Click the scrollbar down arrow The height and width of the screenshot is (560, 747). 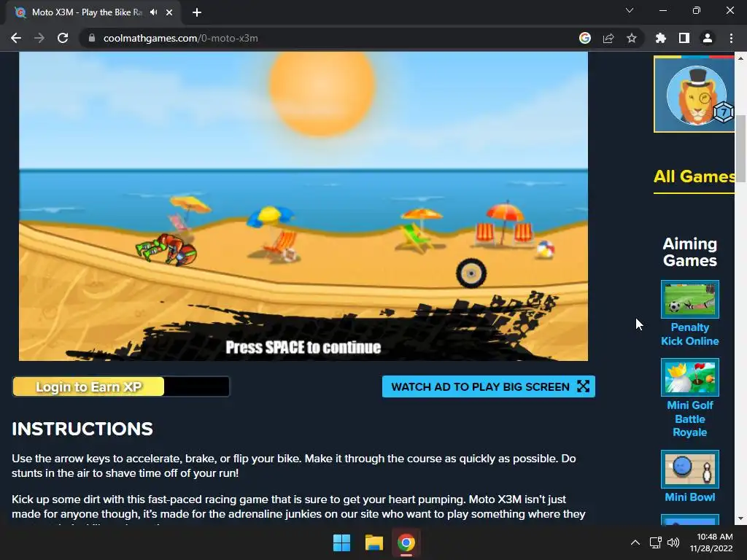pos(741,519)
